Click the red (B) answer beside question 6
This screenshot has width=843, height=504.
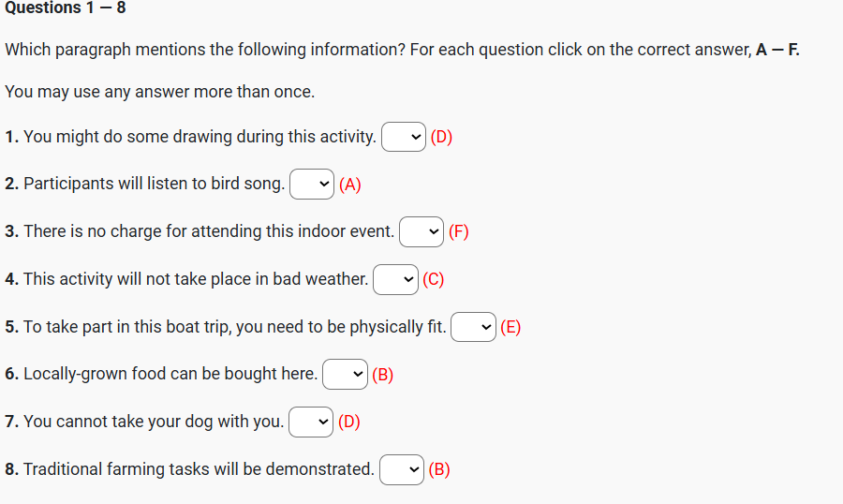click(x=382, y=375)
